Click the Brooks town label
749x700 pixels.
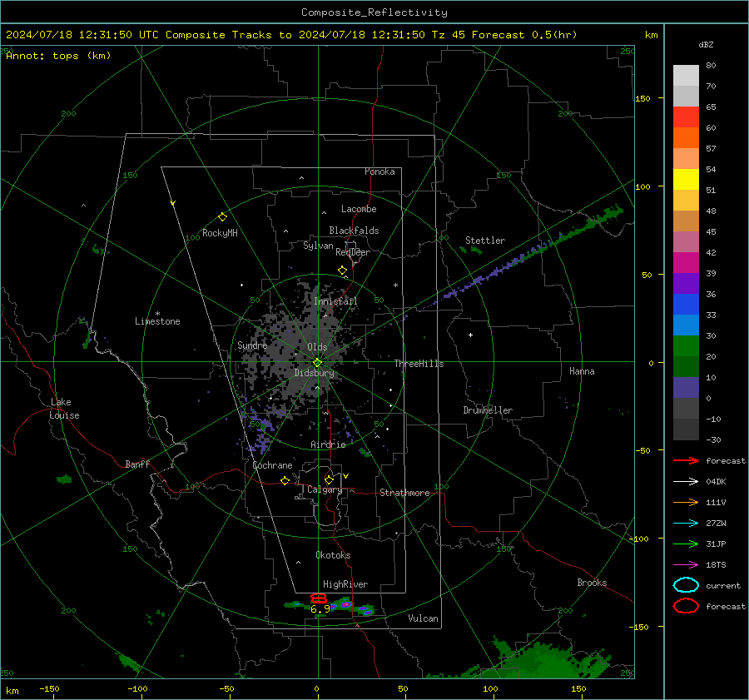(x=592, y=583)
